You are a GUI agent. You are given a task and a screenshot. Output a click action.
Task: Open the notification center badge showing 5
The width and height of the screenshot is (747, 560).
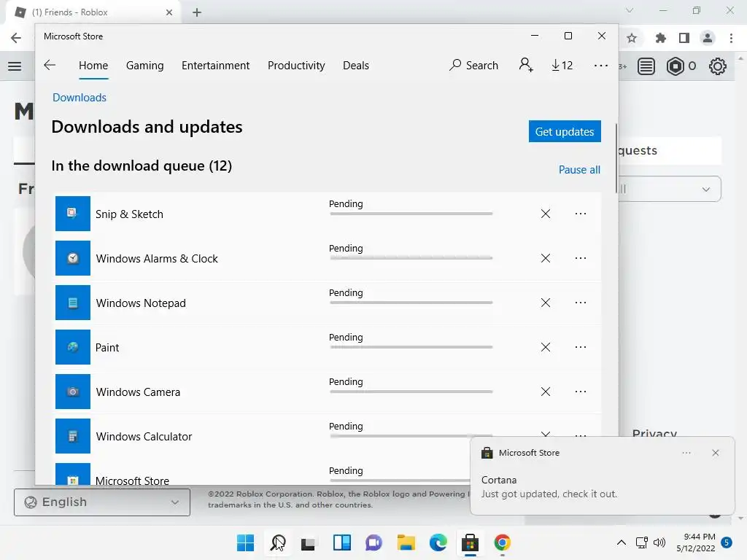(x=727, y=542)
